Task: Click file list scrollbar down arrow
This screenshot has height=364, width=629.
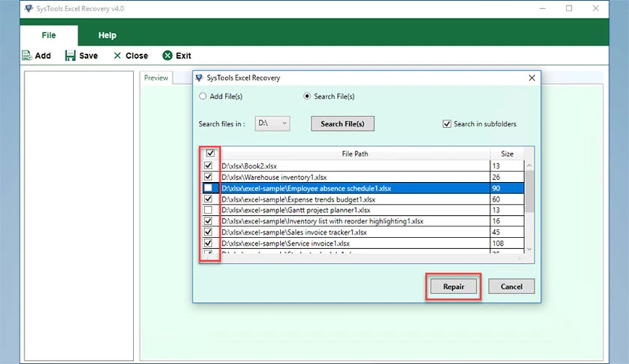Action: pos(529,249)
